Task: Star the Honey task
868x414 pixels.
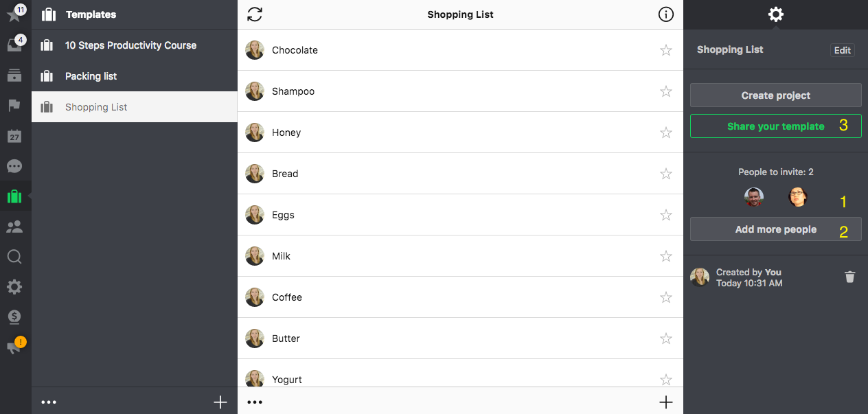Action: click(665, 133)
